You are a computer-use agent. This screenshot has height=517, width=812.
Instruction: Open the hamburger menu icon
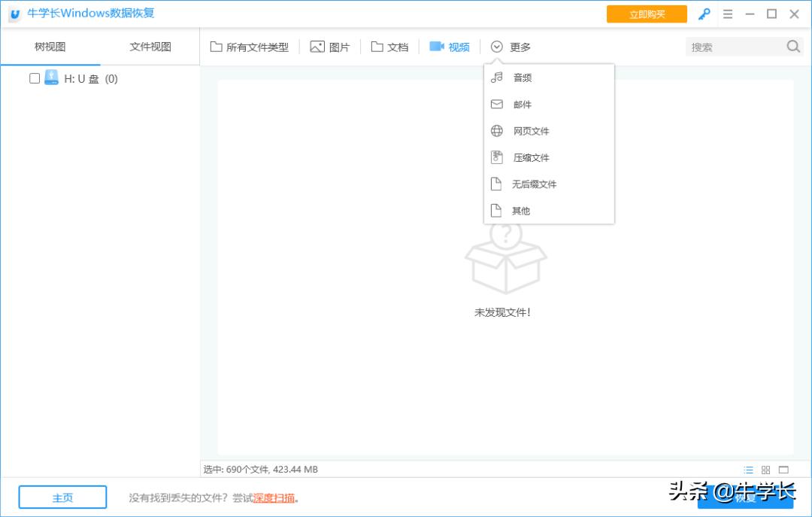(x=728, y=14)
